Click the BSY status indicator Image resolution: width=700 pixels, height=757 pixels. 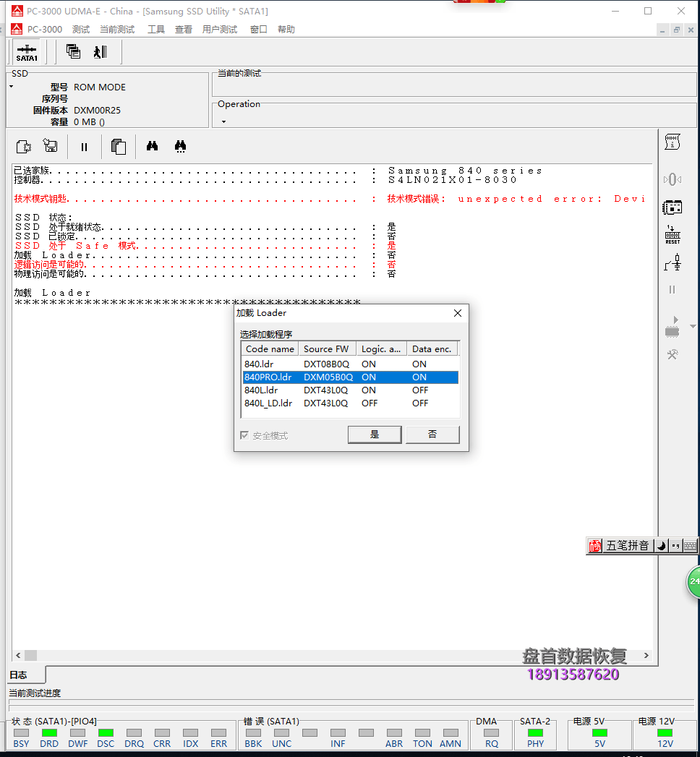(x=21, y=733)
